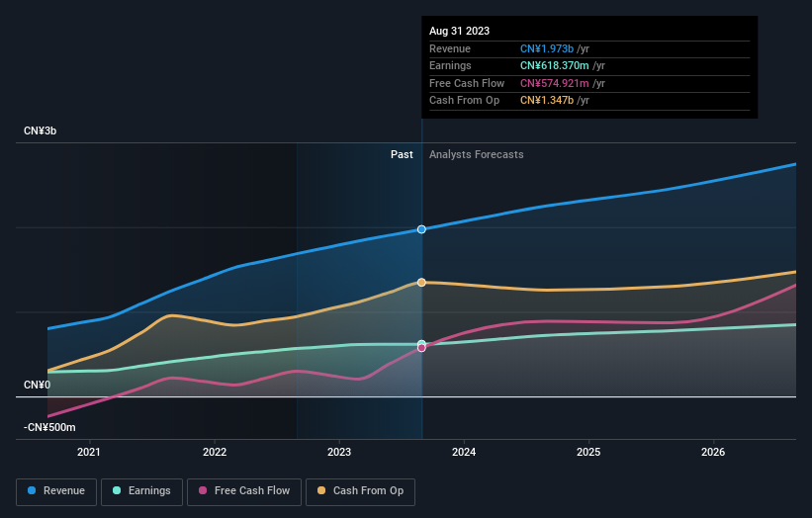The image size is (812, 518).
Task: Click the orange Cash From Op legend dot
Action: (x=321, y=490)
